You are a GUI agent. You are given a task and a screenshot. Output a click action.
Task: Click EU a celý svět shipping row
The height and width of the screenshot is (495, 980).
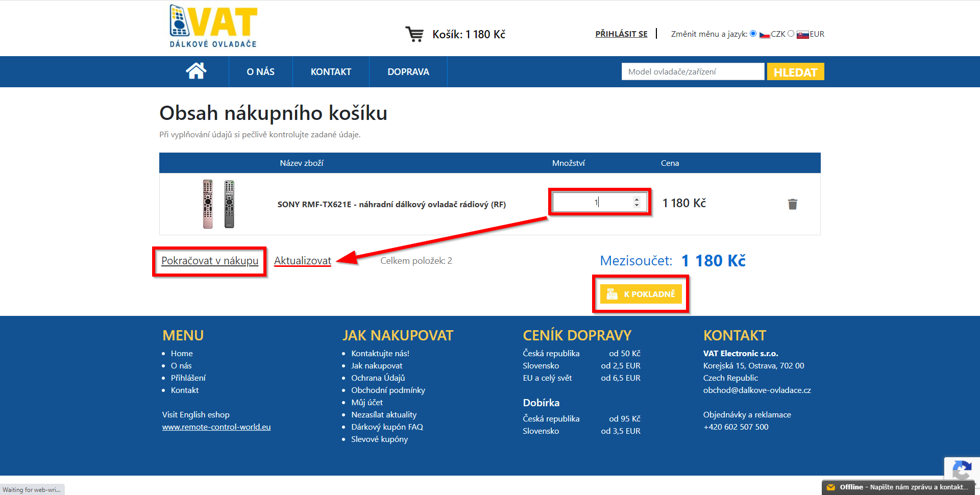pos(581,378)
